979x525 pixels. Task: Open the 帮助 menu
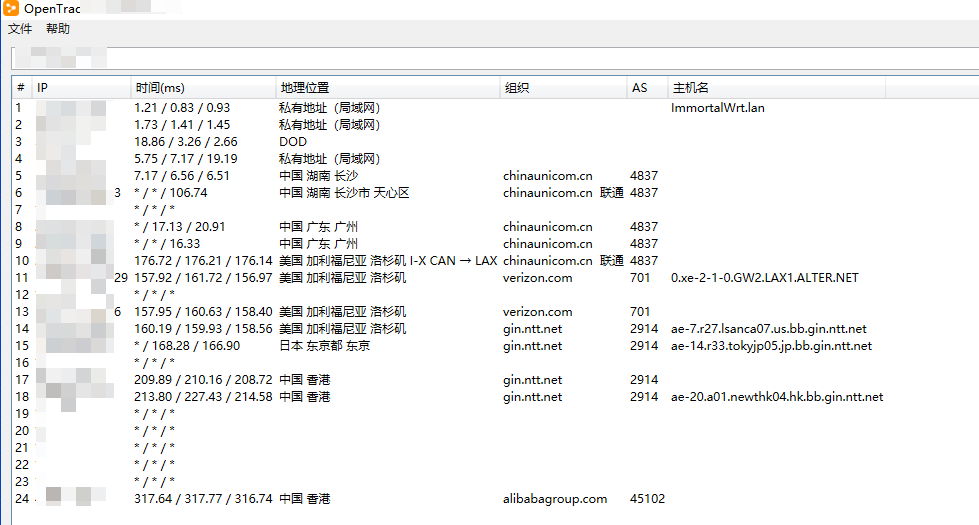[x=58, y=29]
